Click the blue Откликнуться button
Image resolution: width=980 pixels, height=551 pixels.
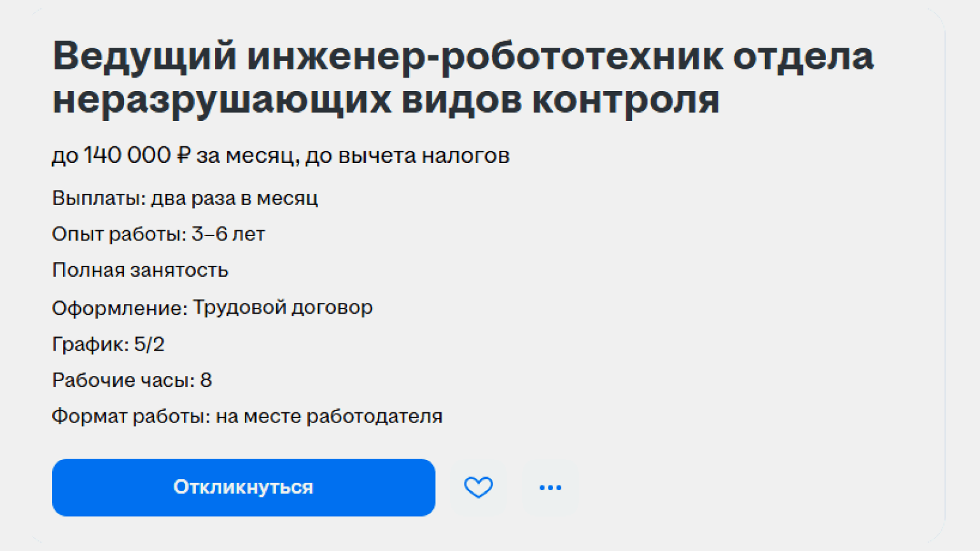coord(243,487)
